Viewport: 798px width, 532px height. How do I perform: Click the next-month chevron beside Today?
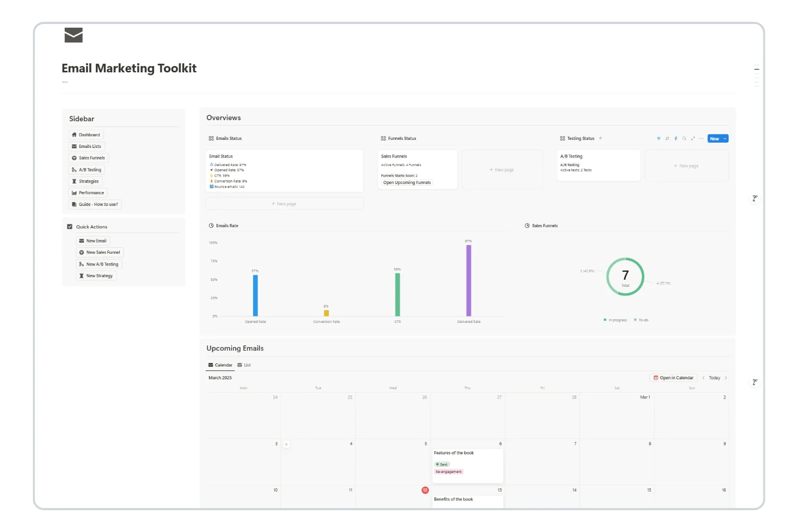coord(726,378)
